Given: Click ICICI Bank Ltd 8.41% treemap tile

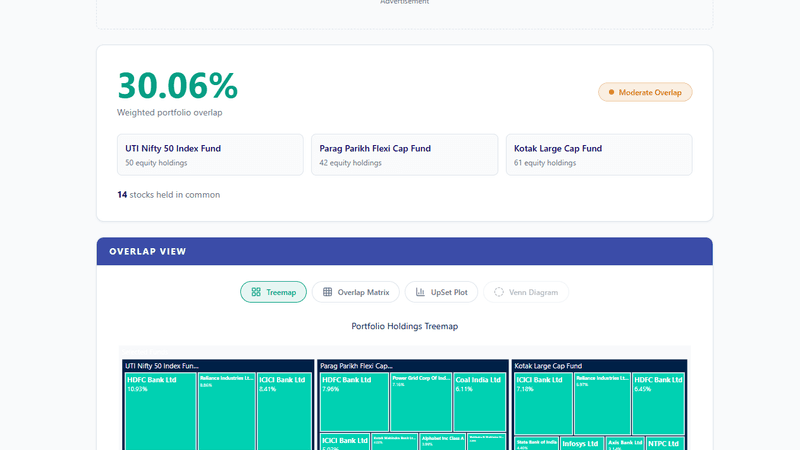Looking at the screenshot, I should 284,411.
